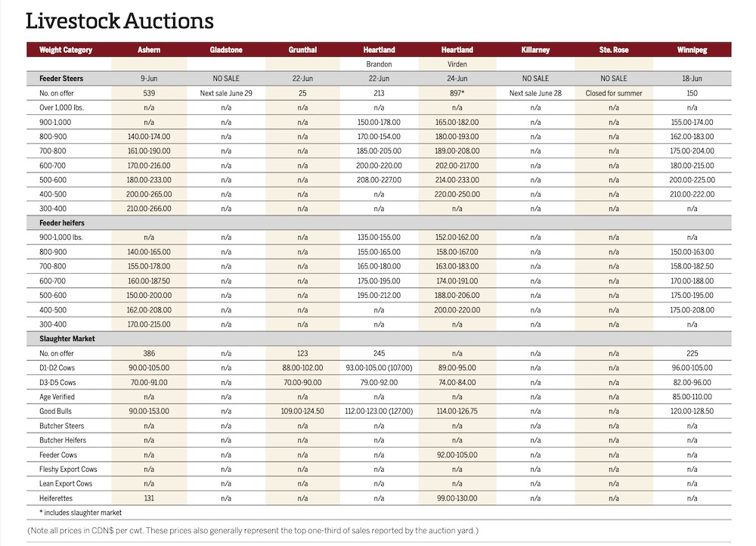
Task: Select the Winnipeg column header
Action: click(x=692, y=50)
